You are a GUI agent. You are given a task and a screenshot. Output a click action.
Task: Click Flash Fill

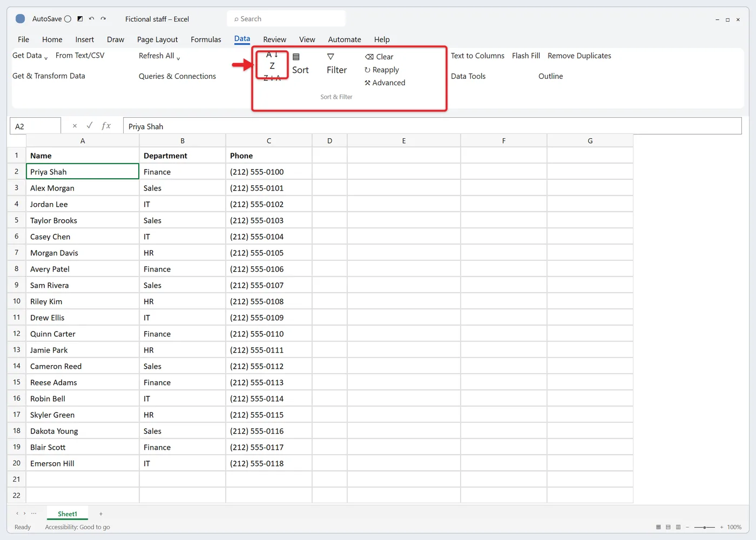(x=526, y=56)
